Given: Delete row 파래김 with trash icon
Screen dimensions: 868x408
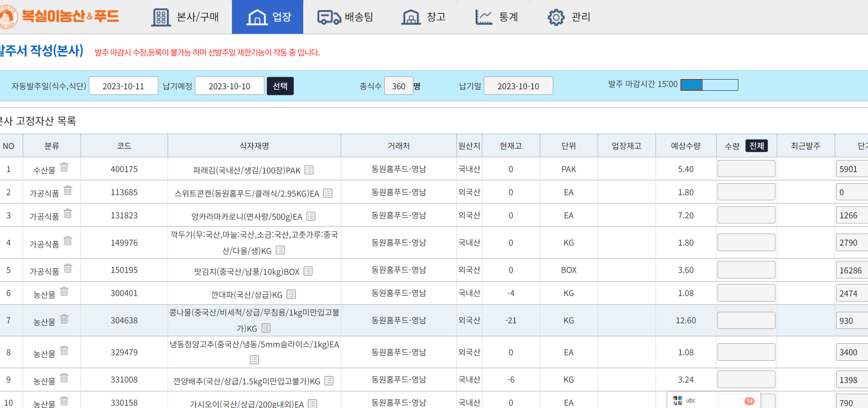Looking at the screenshot, I should (64, 167).
